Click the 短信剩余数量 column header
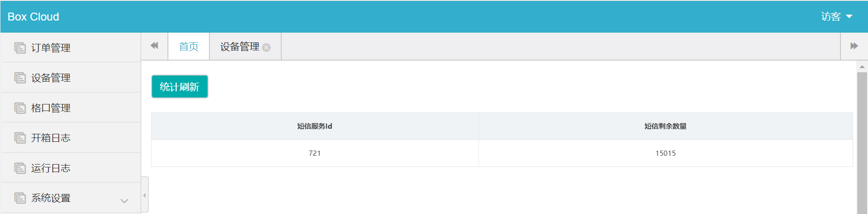This screenshot has width=868, height=214. point(666,126)
